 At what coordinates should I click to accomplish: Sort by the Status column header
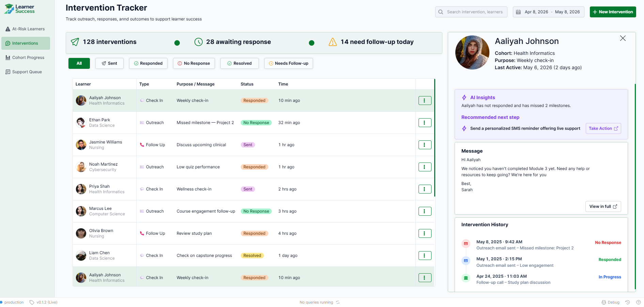247,84
